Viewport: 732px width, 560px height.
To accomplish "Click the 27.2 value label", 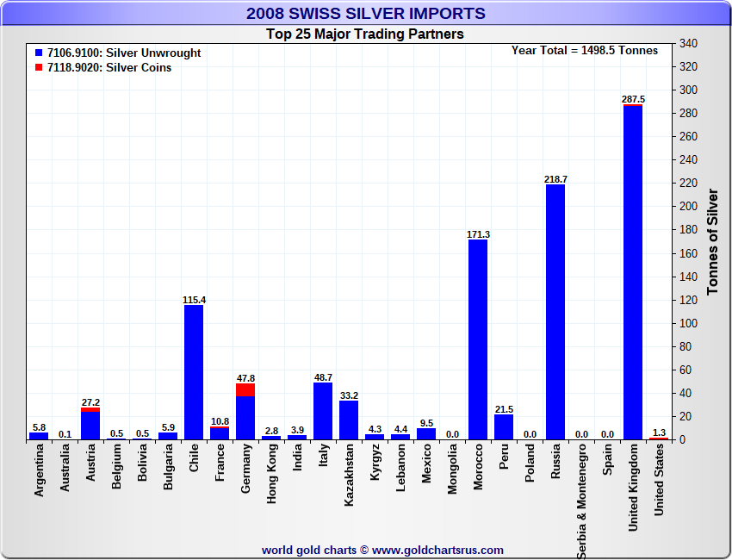I will pyautogui.click(x=90, y=402).
